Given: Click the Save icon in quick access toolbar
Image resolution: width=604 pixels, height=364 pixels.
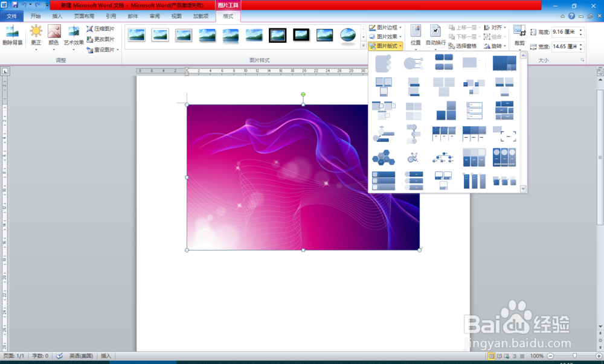Looking at the screenshot, I should pos(15,5).
